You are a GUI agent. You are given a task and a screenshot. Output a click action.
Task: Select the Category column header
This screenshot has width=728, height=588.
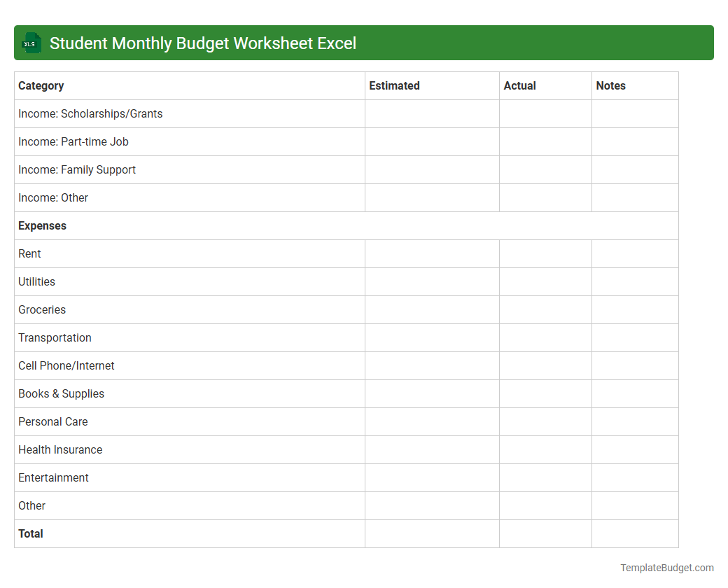41,85
